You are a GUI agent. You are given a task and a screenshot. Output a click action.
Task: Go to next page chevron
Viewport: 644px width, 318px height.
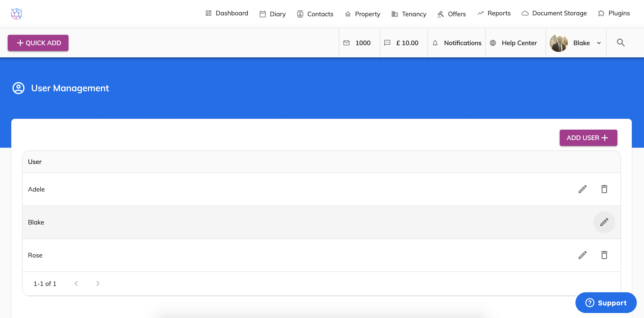(98, 283)
